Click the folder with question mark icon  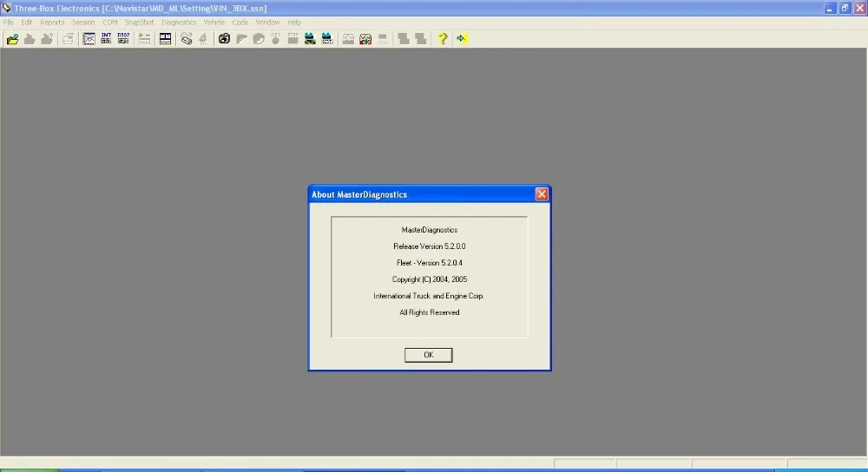point(47,39)
